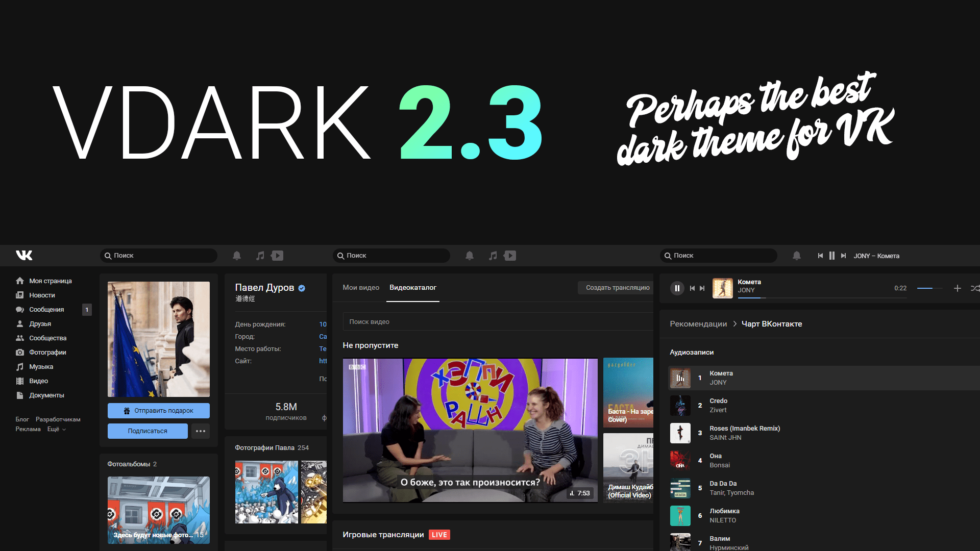Click the Отправить подарок button
Viewport: 980px width, 551px height.
tap(159, 411)
